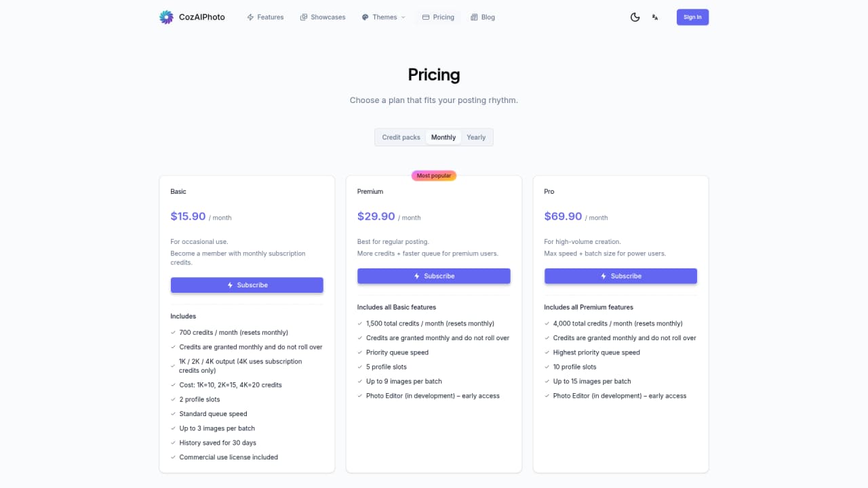Open the Blog link
The height and width of the screenshot is (488, 868).
pos(483,17)
